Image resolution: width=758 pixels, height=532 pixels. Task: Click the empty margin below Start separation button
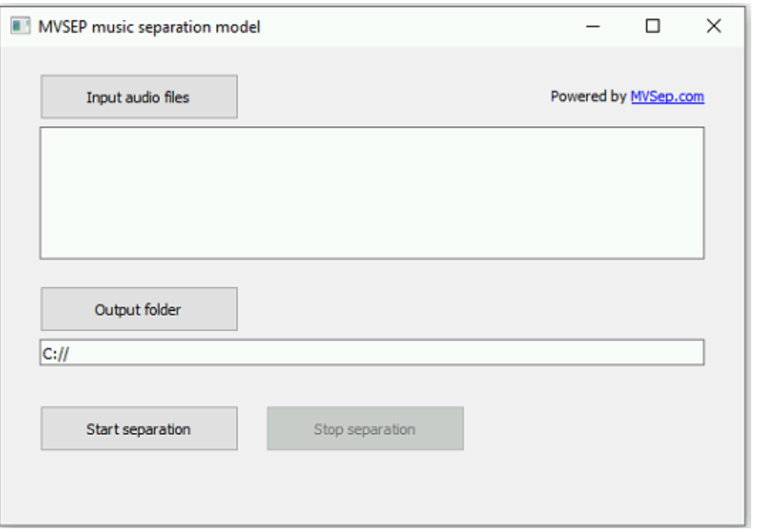click(139, 485)
